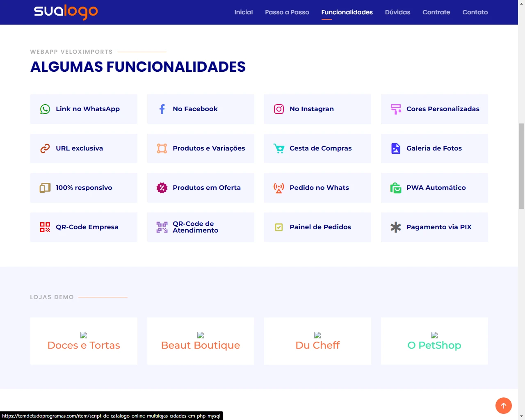Open the Doces e Tortas demo store
Viewport: 525px width, 420px height.
tap(84, 345)
